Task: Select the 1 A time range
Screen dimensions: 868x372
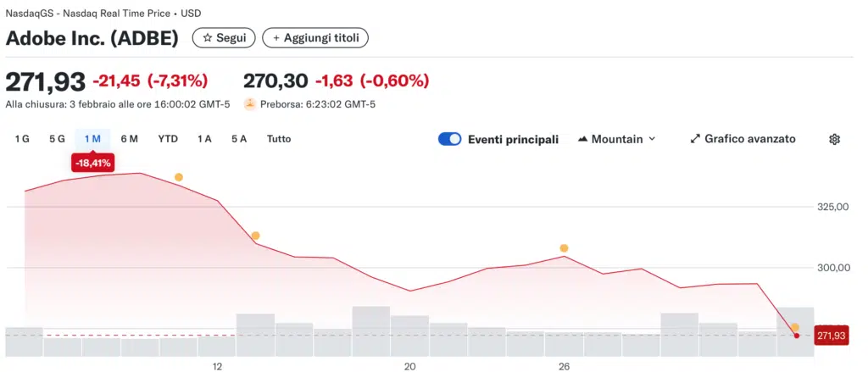Action: 204,139
